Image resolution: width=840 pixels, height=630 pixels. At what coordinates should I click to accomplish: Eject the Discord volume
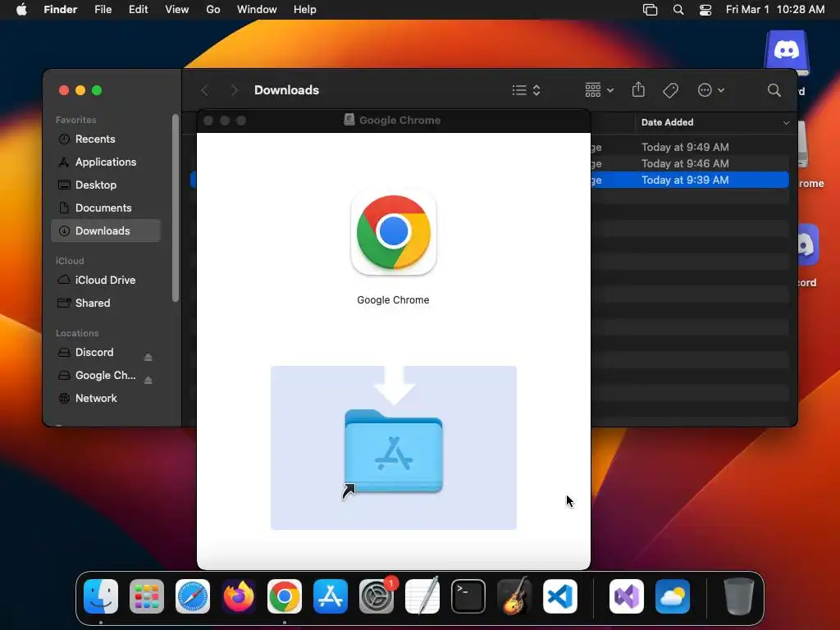(148, 357)
